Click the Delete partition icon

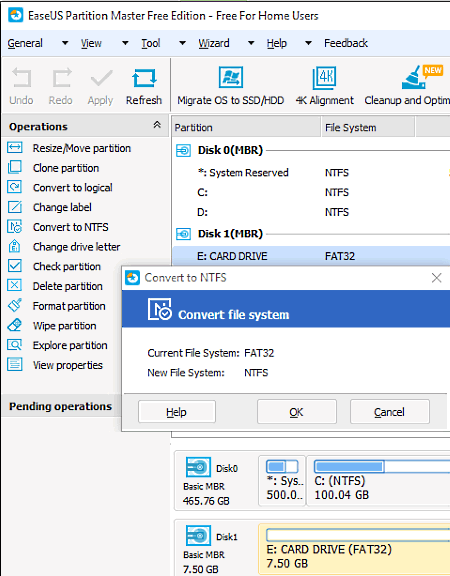[15, 285]
